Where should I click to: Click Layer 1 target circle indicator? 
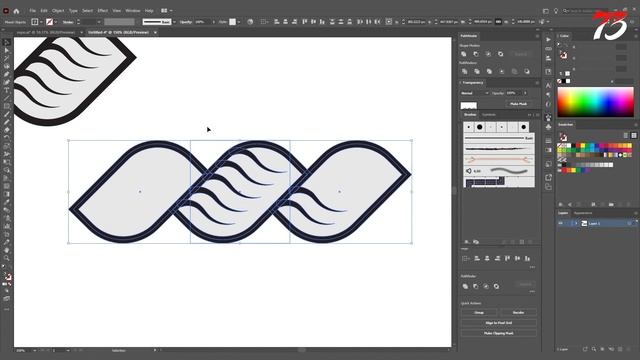(629, 223)
